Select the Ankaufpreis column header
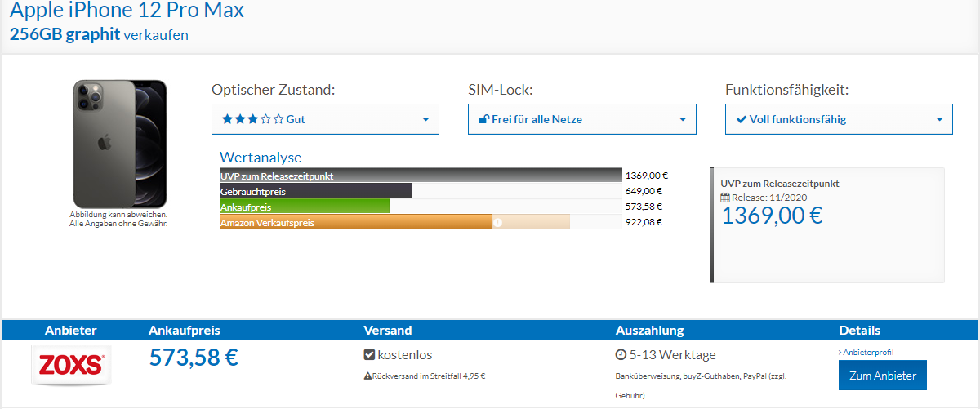Viewport: 980px width, 409px height. tap(184, 331)
